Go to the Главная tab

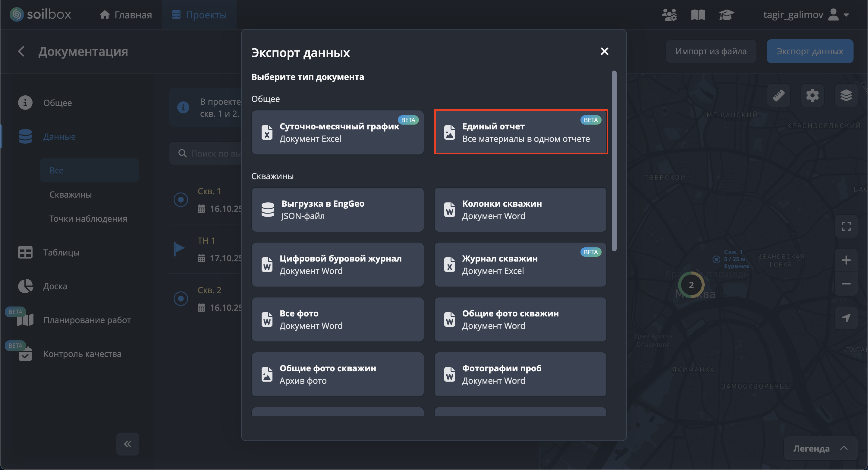(126, 15)
